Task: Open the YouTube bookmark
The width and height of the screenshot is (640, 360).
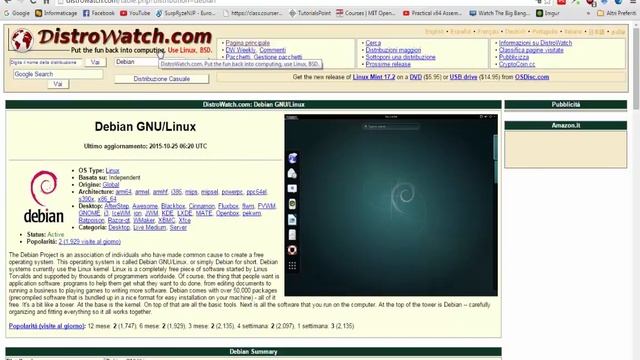Action: (x=135, y=13)
